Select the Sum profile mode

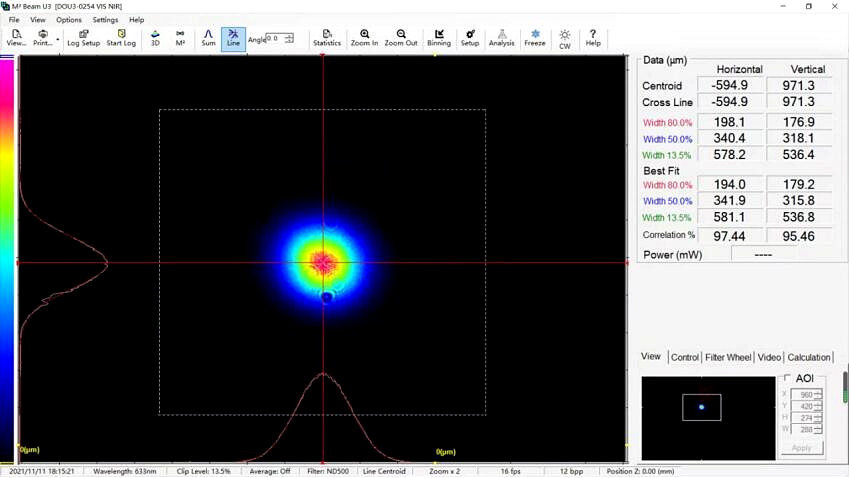coord(208,38)
